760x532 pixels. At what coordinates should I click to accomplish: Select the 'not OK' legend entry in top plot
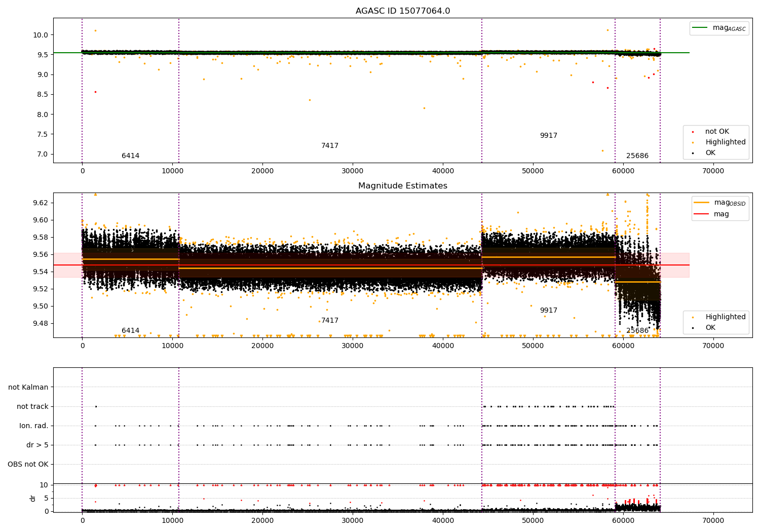(x=717, y=132)
